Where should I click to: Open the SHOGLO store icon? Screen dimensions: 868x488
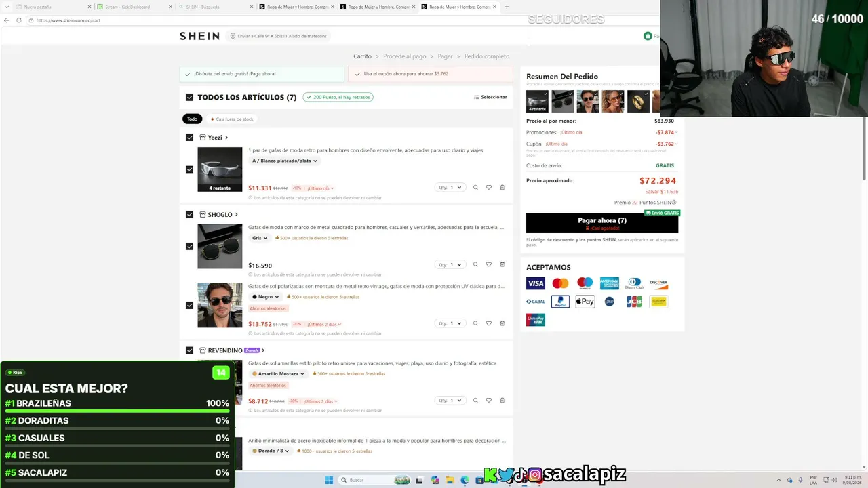203,215
